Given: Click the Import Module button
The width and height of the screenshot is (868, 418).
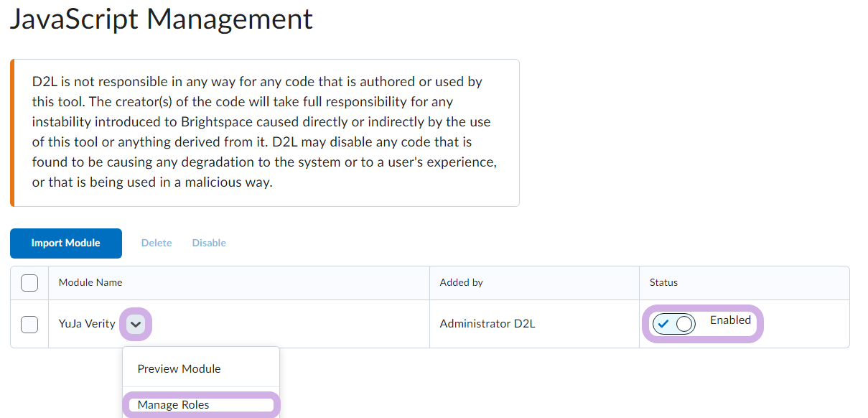Looking at the screenshot, I should [x=66, y=243].
